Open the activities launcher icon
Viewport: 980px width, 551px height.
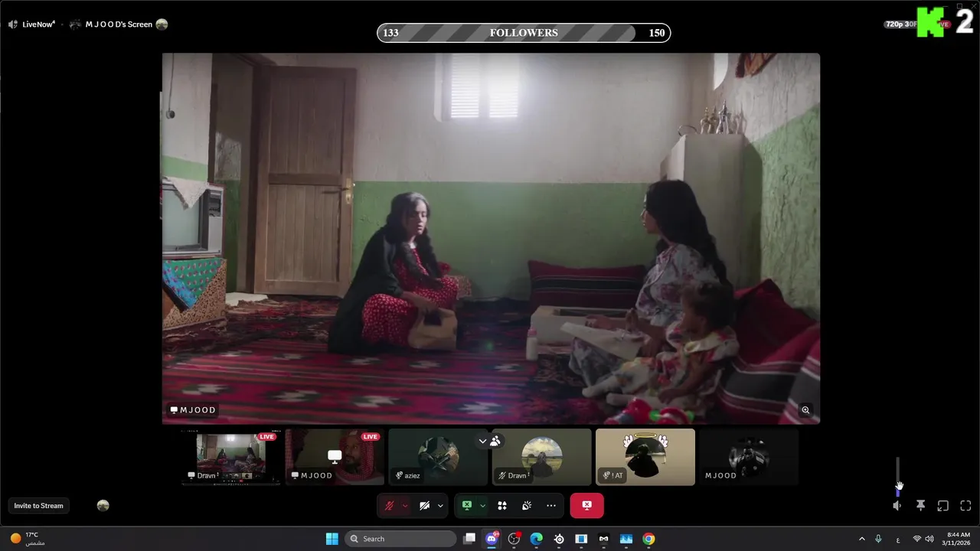pyautogui.click(x=502, y=506)
